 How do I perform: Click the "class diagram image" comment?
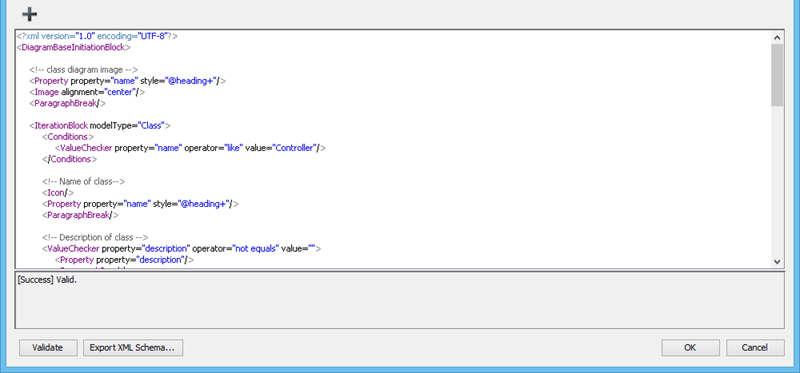click(x=84, y=70)
